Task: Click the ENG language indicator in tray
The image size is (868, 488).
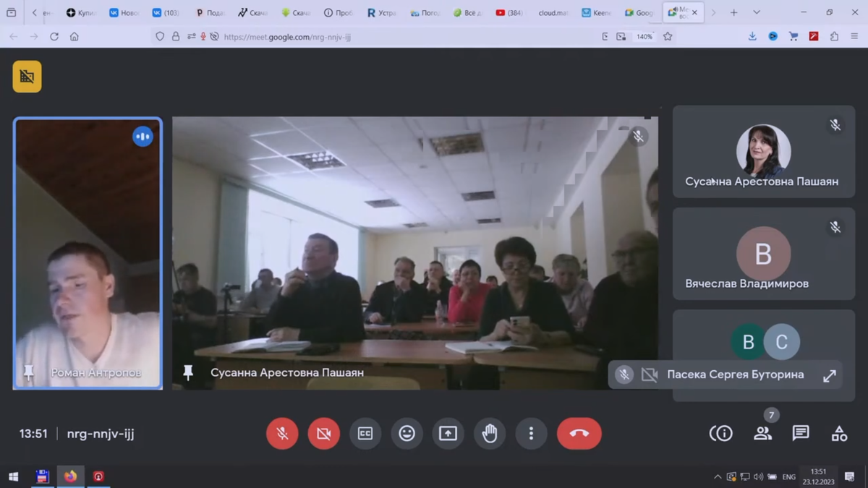Action: [x=789, y=477]
